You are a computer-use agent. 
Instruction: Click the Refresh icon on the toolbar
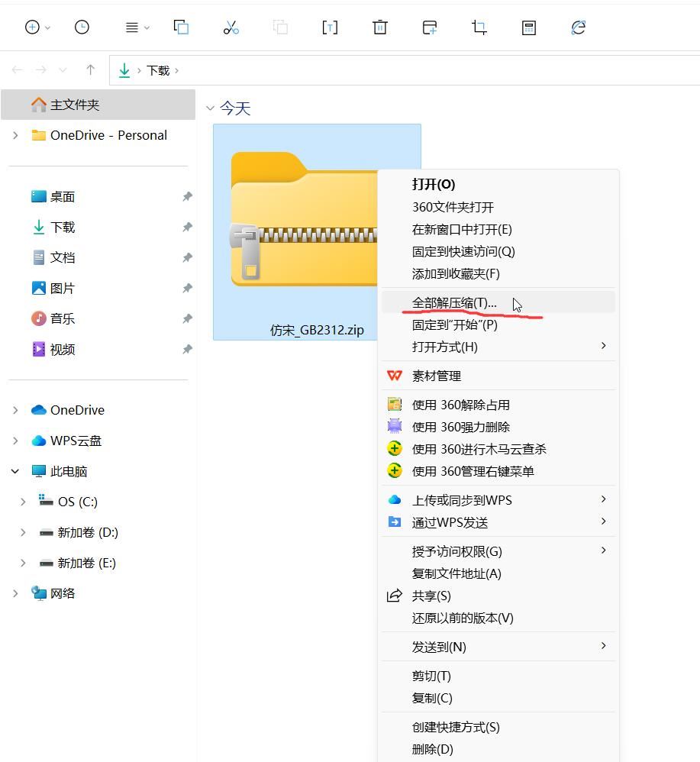coord(578,27)
